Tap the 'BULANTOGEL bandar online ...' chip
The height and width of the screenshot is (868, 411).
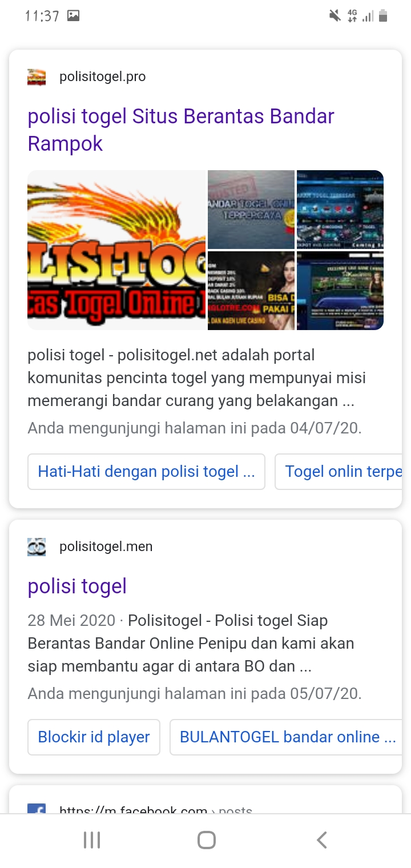click(x=286, y=737)
